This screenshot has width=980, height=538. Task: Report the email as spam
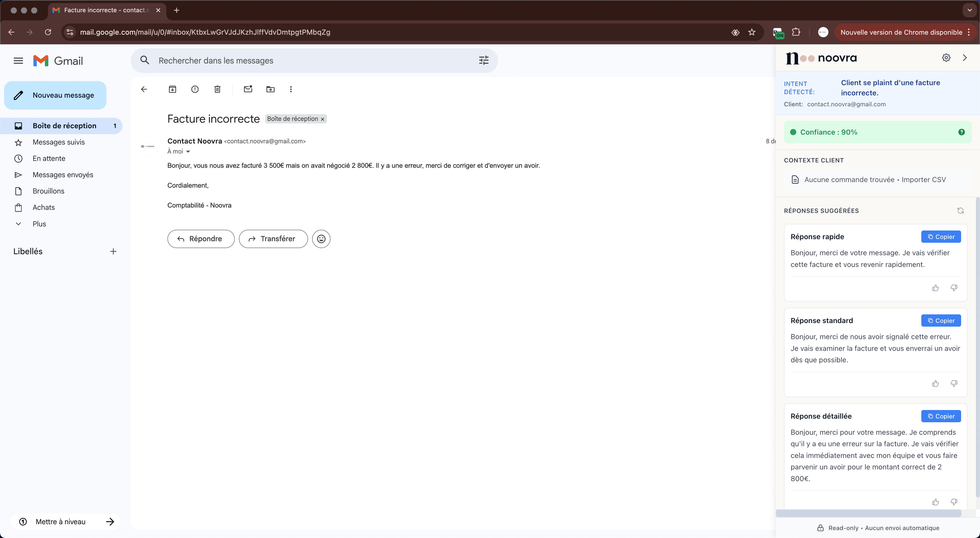coord(195,89)
